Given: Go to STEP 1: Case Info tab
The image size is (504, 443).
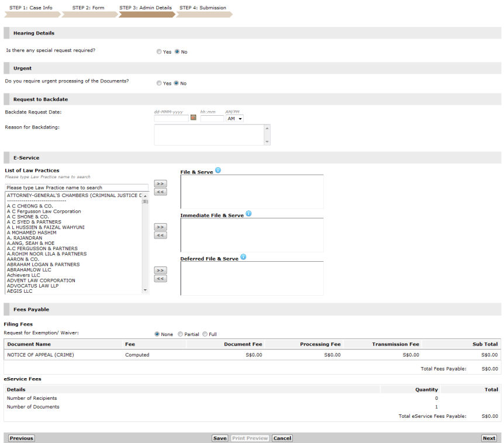Looking at the screenshot, I should (x=31, y=8).
